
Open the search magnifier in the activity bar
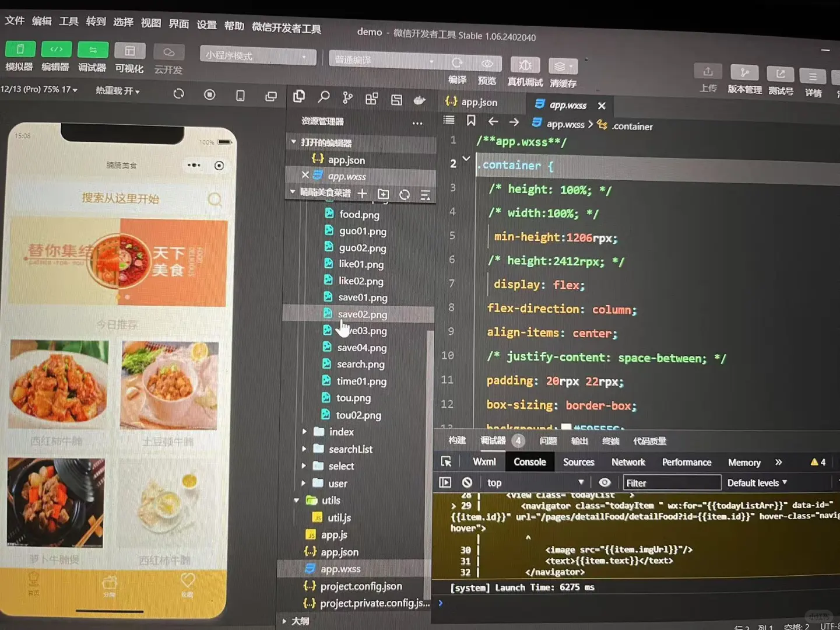click(324, 97)
